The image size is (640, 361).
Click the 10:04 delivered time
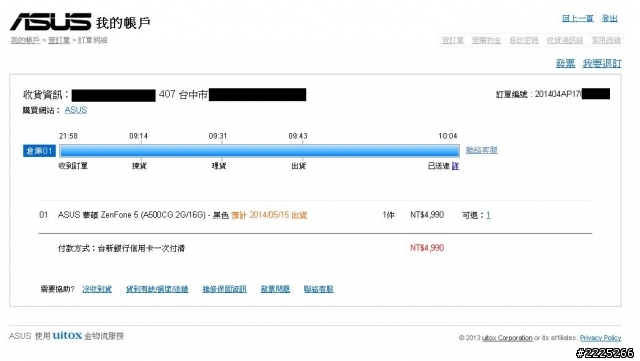click(x=448, y=136)
